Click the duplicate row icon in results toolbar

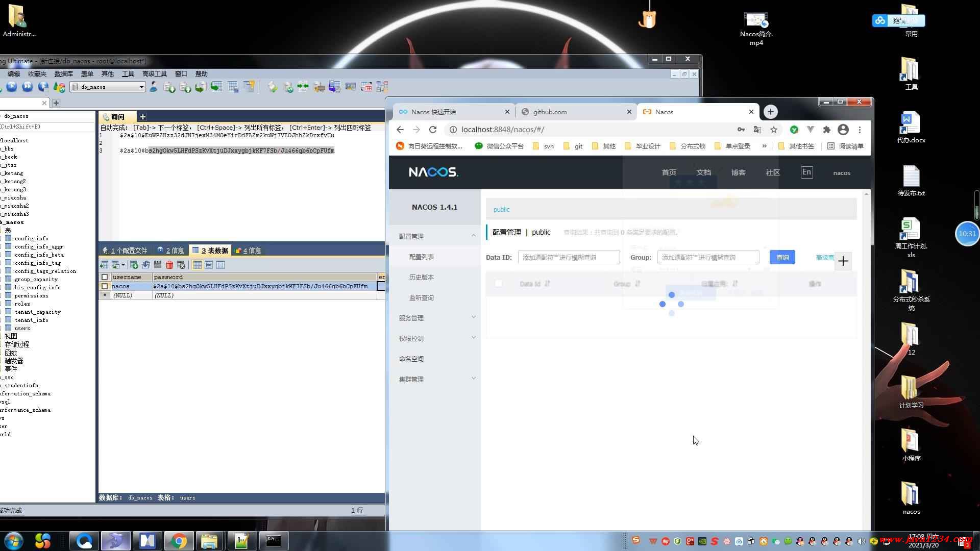coord(146,265)
